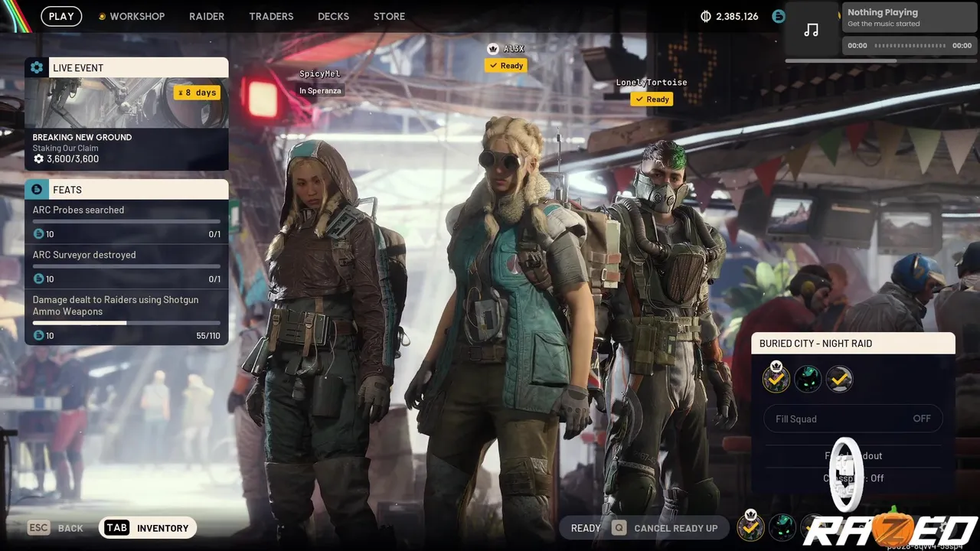Viewport: 980px width, 551px height.
Task: Click the crowned leader avatar in raid panel
Action: pyautogui.click(x=776, y=379)
